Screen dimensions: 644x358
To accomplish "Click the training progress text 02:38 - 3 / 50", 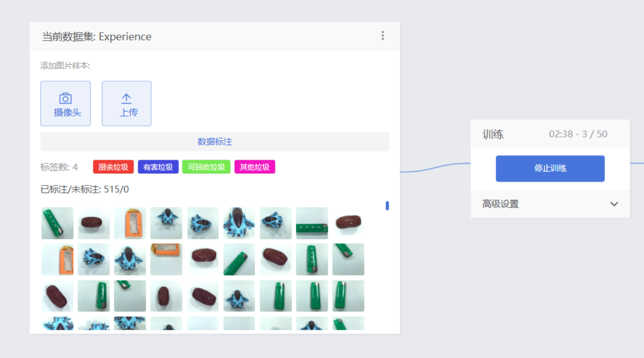I will 578,134.
